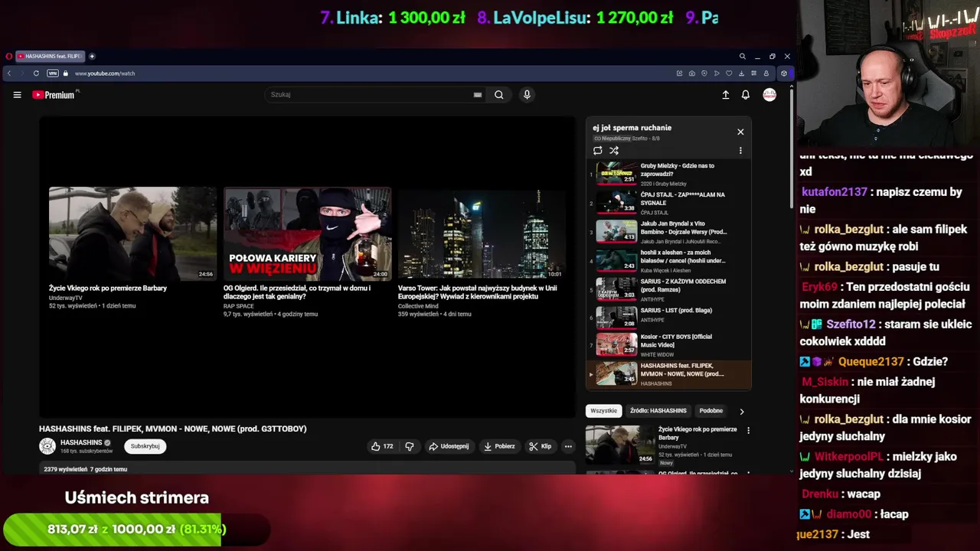Open the browser profile icon in the address bar
Image resolution: width=980 pixels, height=551 pixels.
coord(766,73)
